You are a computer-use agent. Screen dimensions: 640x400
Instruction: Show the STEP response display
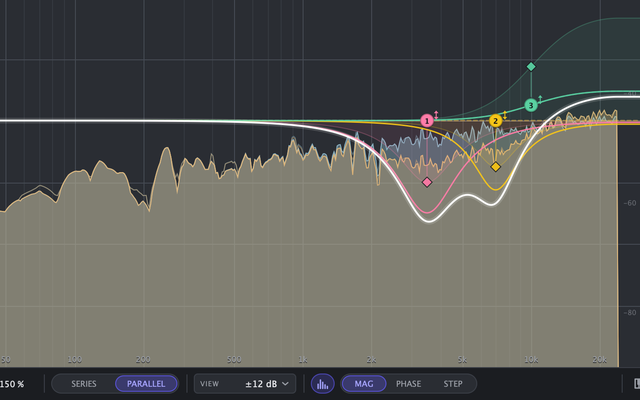tap(453, 384)
